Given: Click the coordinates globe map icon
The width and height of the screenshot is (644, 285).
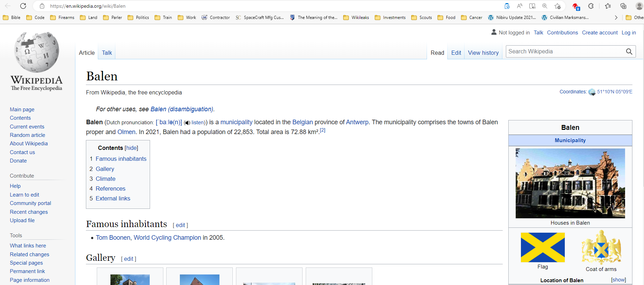Looking at the screenshot, I should (592, 92).
